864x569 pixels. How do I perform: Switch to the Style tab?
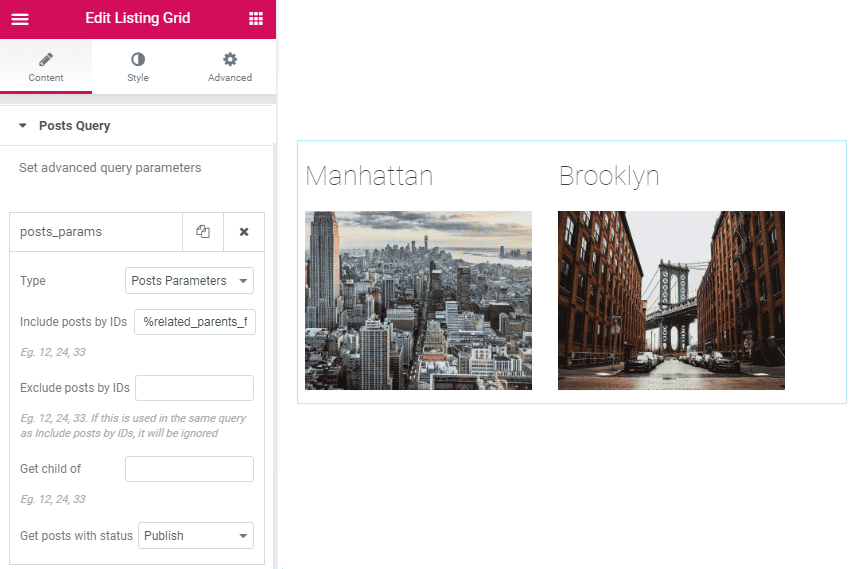coord(138,67)
